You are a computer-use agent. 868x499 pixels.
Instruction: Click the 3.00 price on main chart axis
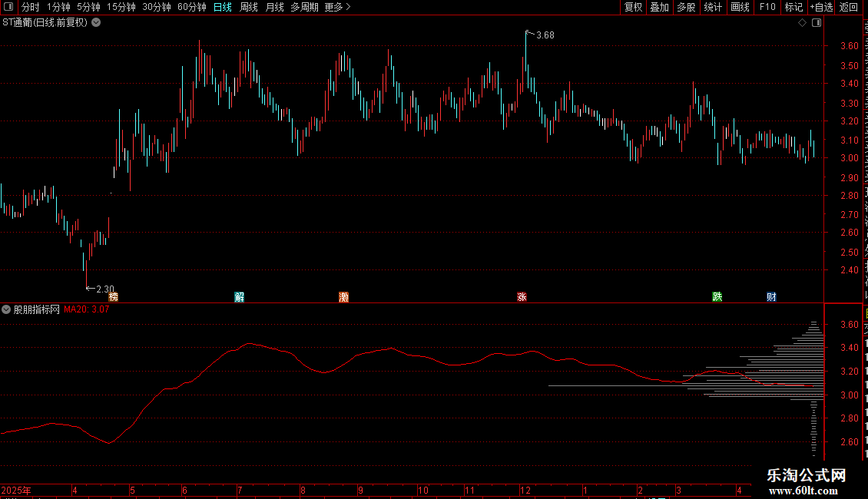[x=849, y=158]
